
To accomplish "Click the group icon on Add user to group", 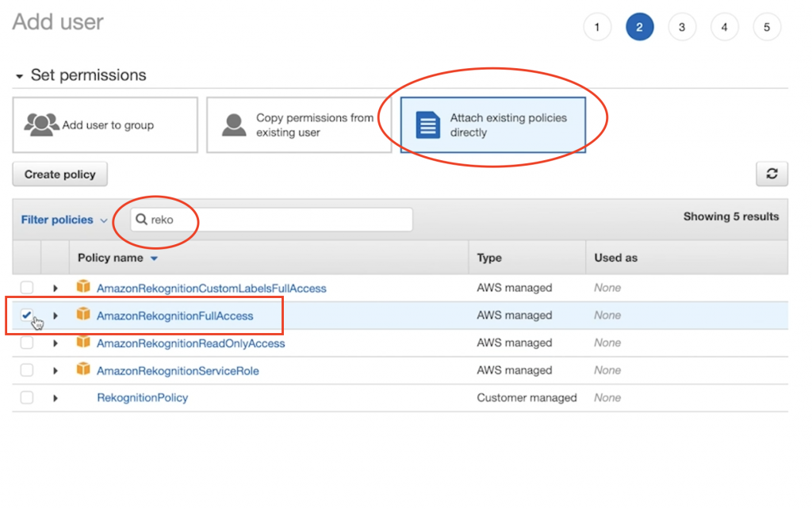I will tap(41, 124).
